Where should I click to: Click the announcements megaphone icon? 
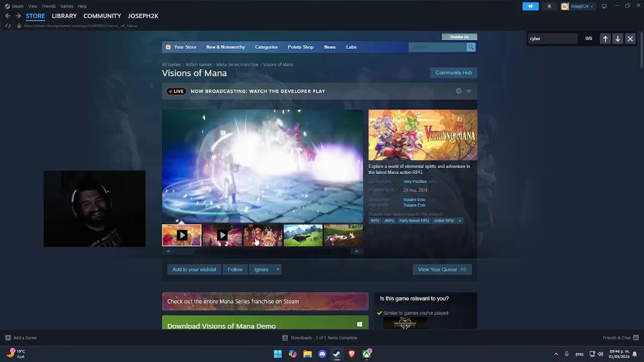[x=530, y=6]
